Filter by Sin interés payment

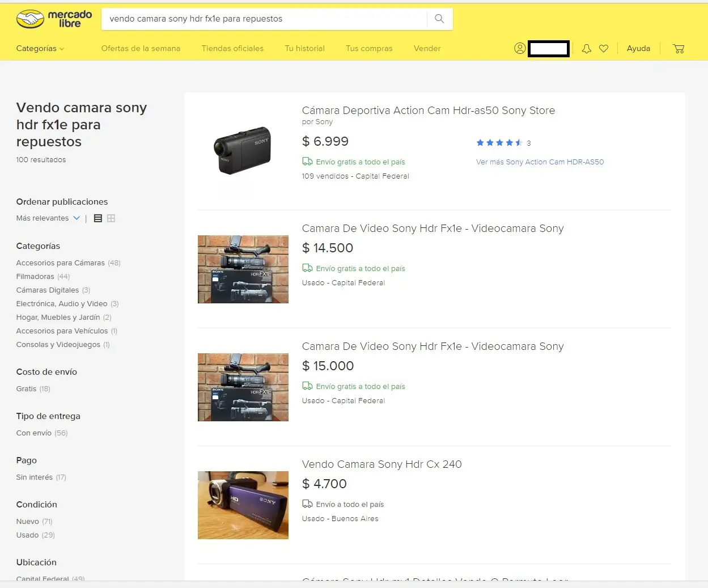pyautogui.click(x=41, y=477)
